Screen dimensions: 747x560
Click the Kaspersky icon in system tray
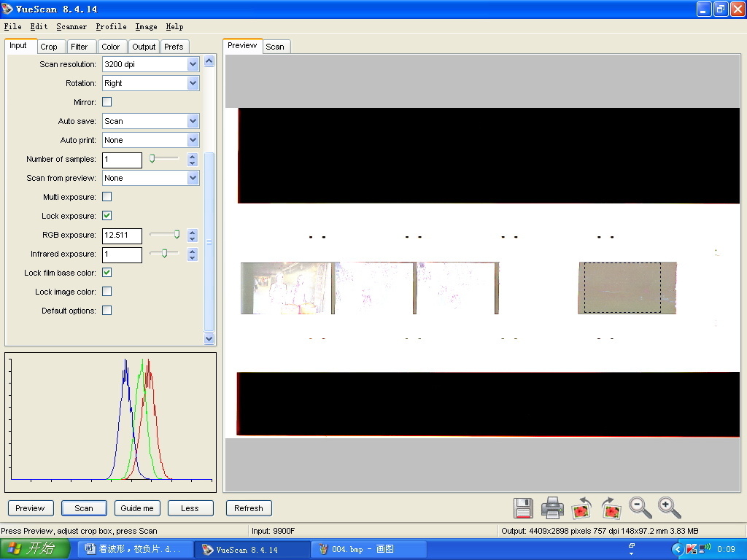(691, 549)
